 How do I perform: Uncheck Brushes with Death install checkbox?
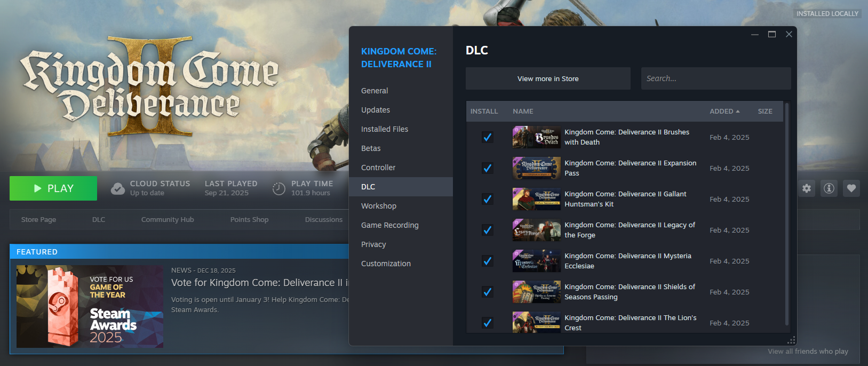[487, 137]
